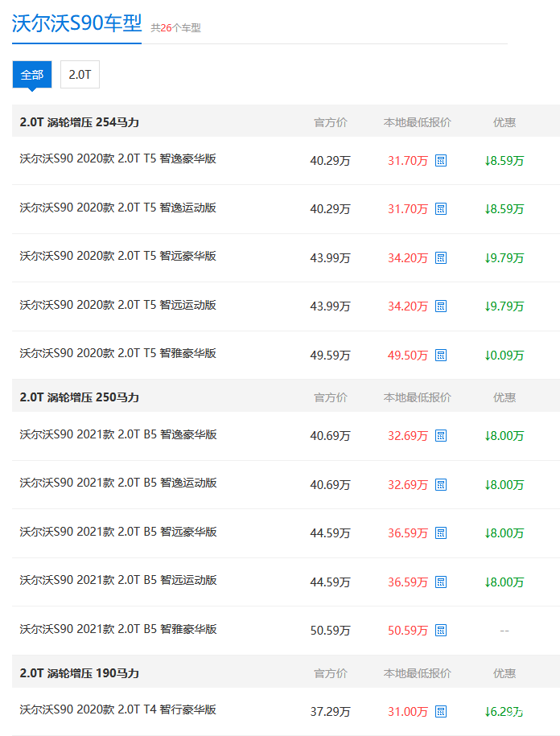Click 9.79万 discount for T5 智远豪华版

[504, 258]
